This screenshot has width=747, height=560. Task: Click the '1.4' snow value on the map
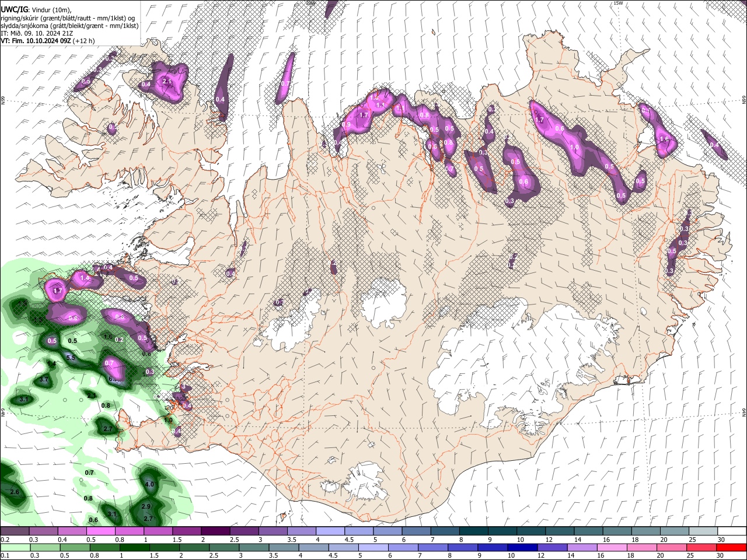[x=85, y=278]
